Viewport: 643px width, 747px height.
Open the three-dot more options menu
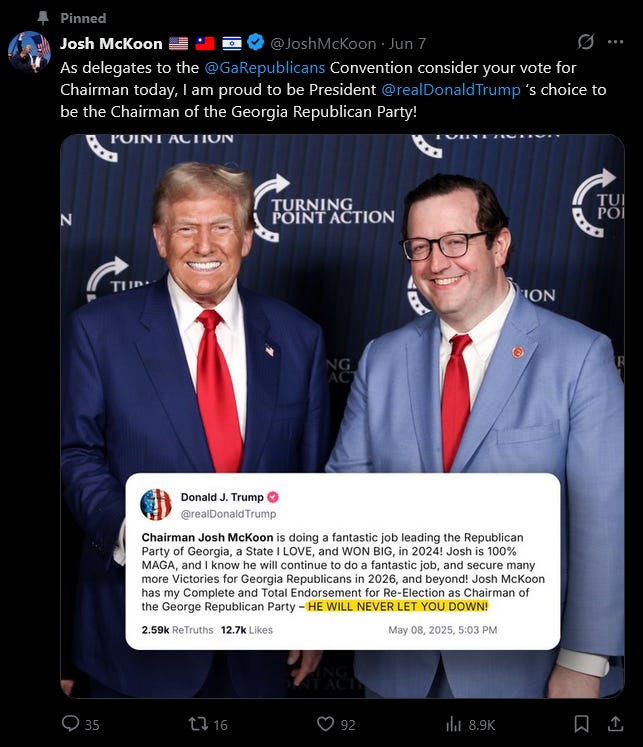(615, 42)
